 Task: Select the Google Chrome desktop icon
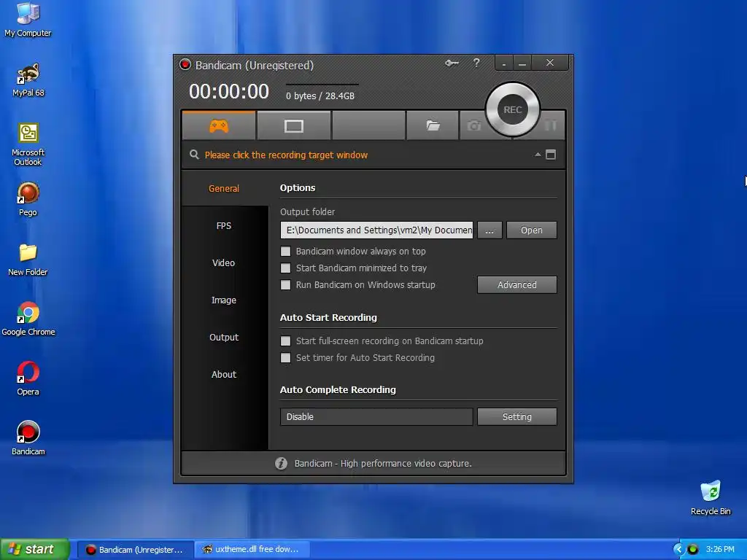point(28,319)
